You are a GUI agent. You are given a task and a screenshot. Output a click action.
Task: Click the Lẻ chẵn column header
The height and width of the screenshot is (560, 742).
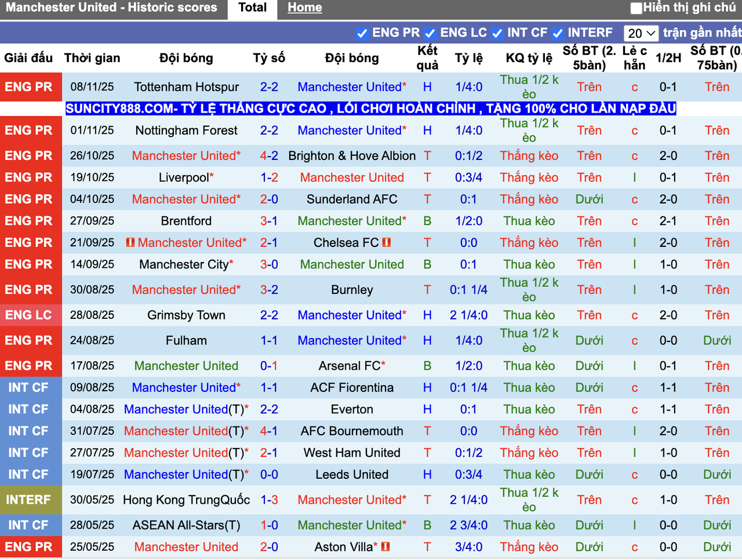click(x=635, y=58)
